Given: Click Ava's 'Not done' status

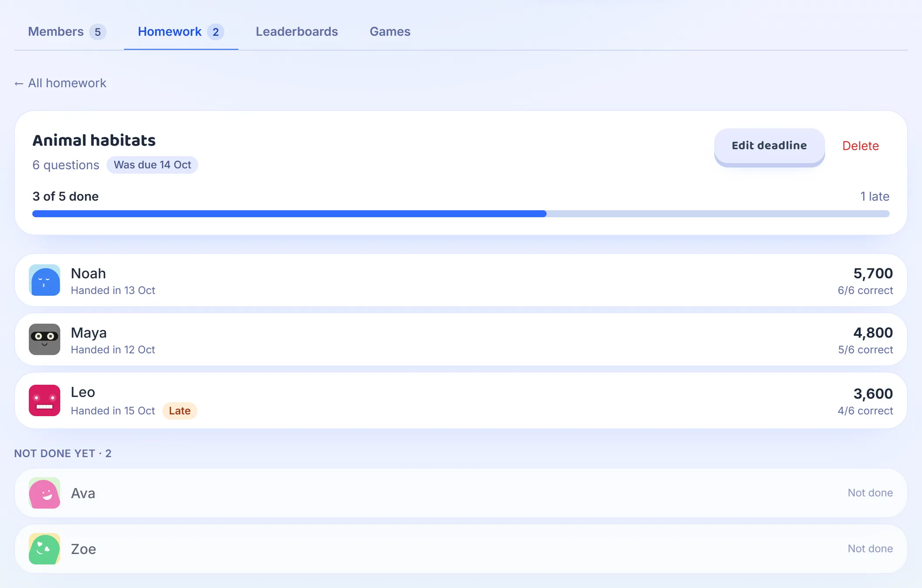Looking at the screenshot, I should pyautogui.click(x=870, y=493).
